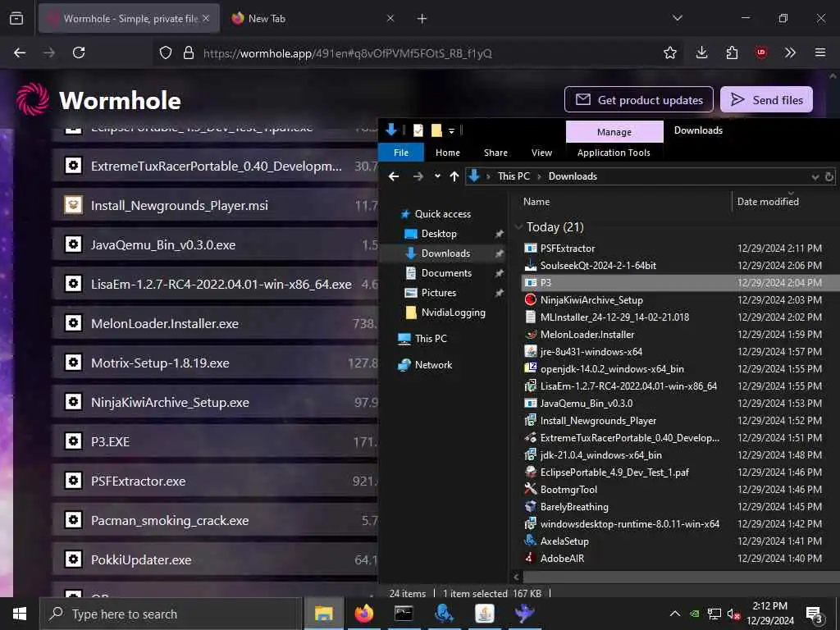Show more tools overflow chevron in Firefox
Viewport: 840px width, 630px height.
[790, 52]
